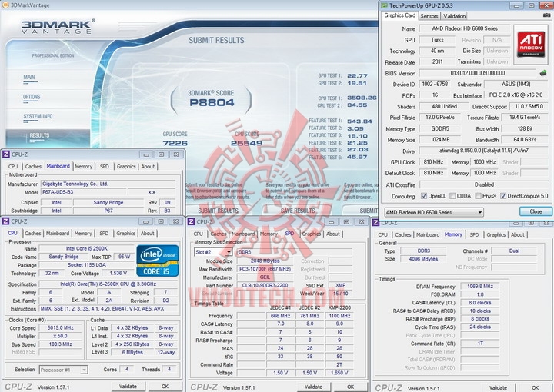Open SYSTEM INFO in 3DMark Vantage

(38, 116)
